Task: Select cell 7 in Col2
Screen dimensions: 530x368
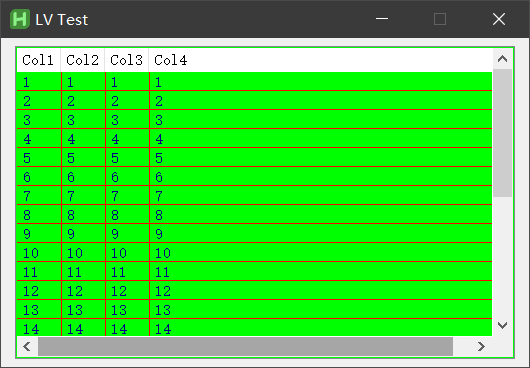Action: point(83,196)
